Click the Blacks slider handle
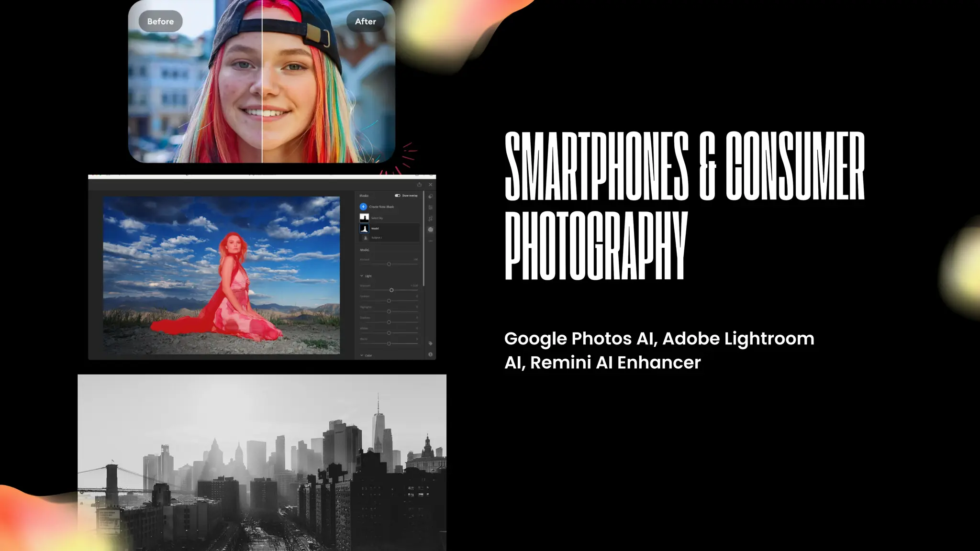980x551 pixels. [x=389, y=343]
